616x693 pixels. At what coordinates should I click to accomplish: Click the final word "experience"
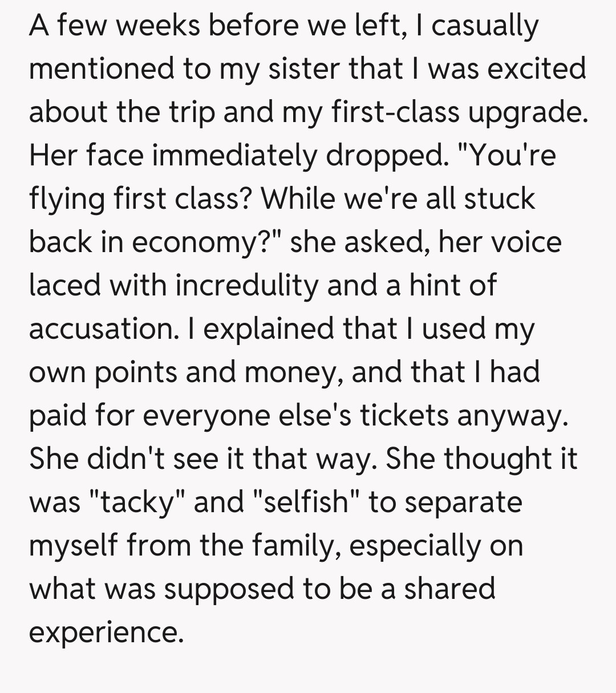pos(106,633)
